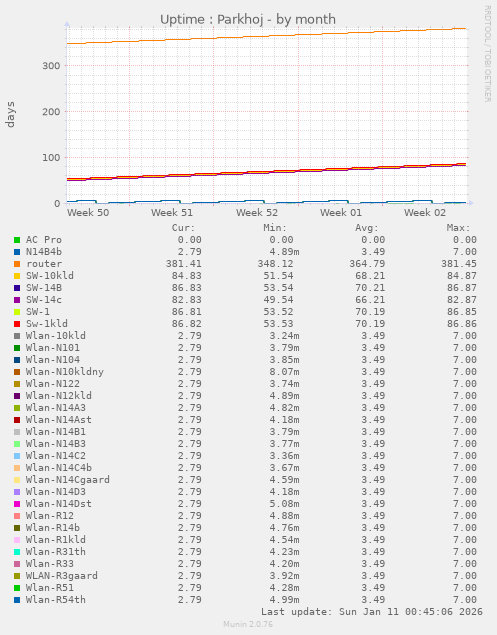The image size is (497, 635).
Task: Click the 'Wlan-R14b' legend label
Action: 53,528
